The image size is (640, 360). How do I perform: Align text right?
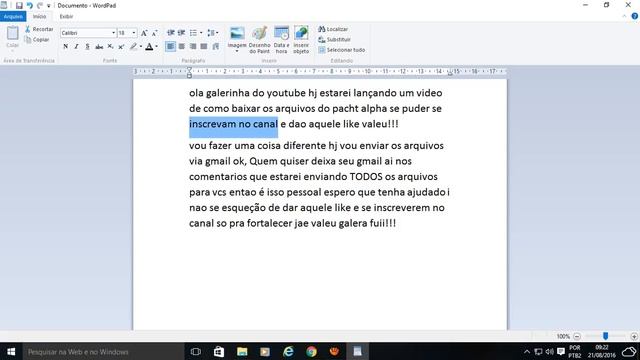tap(193, 47)
